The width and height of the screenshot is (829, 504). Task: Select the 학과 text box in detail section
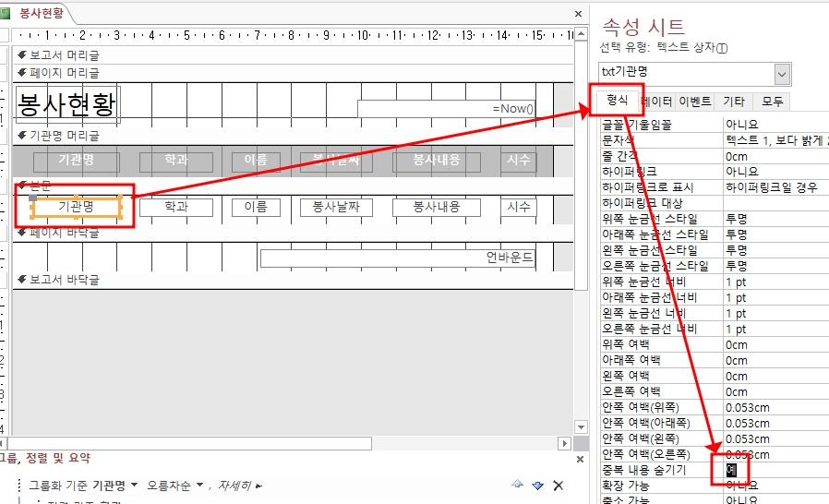pos(176,208)
